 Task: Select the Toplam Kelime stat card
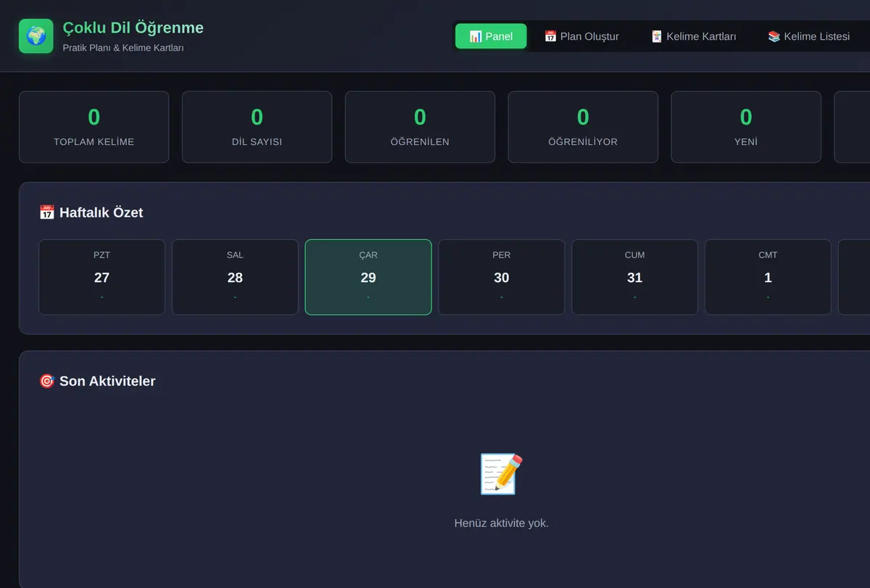coord(94,127)
